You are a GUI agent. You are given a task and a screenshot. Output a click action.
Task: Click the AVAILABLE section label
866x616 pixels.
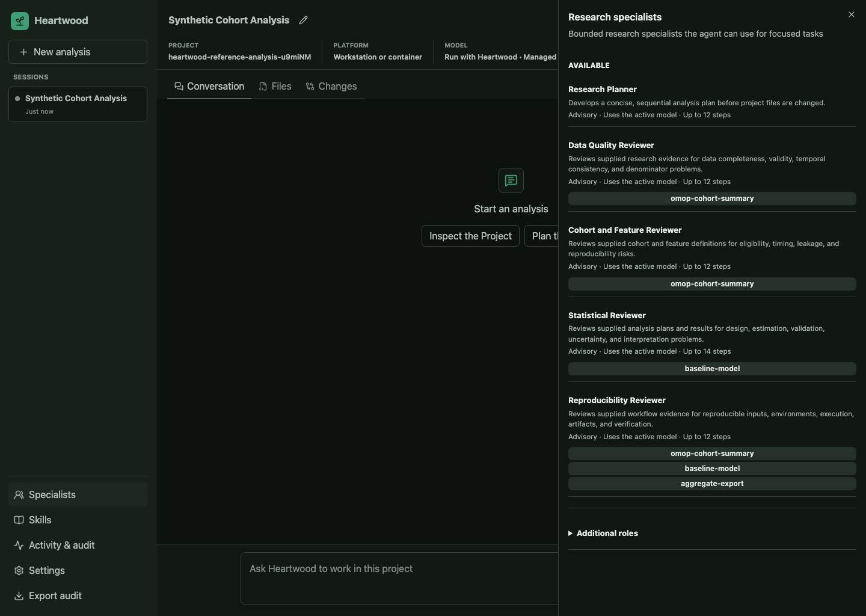pyautogui.click(x=589, y=66)
